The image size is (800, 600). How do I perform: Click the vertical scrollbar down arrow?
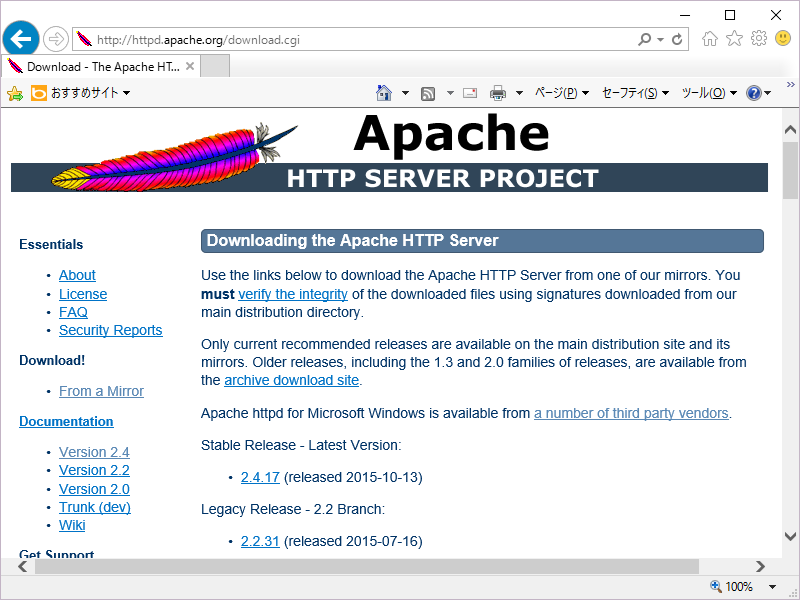790,536
